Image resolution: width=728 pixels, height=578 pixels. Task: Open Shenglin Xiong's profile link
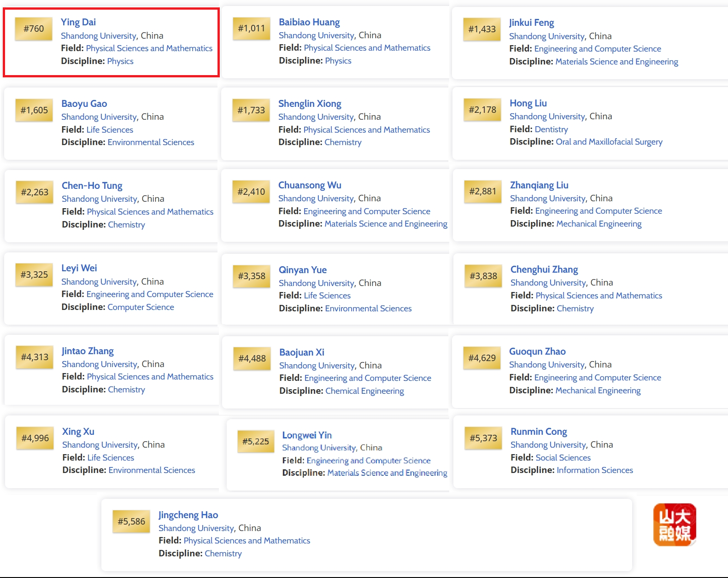click(310, 104)
